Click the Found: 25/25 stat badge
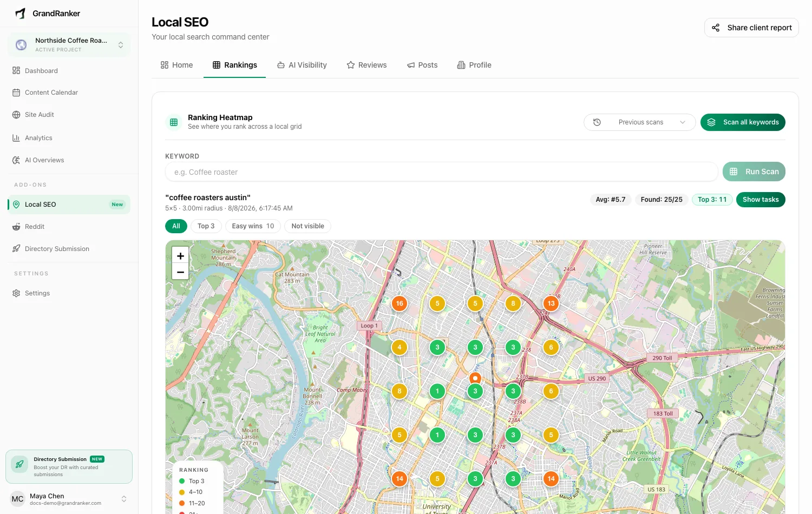Image resolution: width=812 pixels, height=514 pixels. (662, 200)
